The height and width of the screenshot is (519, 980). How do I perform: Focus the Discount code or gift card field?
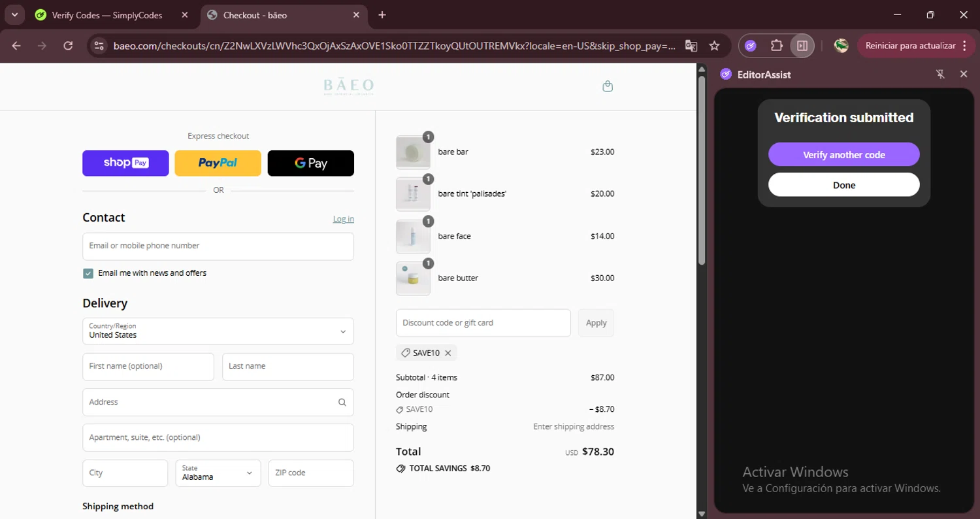pyautogui.click(x=483, y=323)
